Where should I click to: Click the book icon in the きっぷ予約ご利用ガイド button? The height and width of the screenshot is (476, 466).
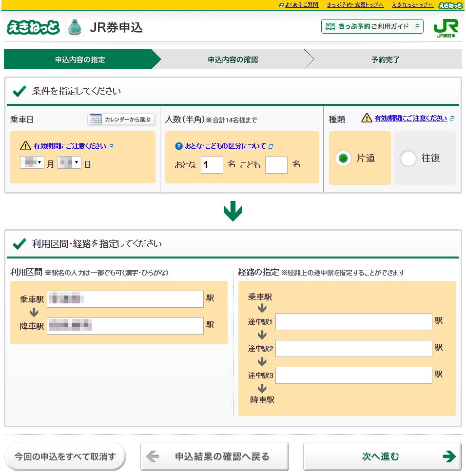coord(330,26)
